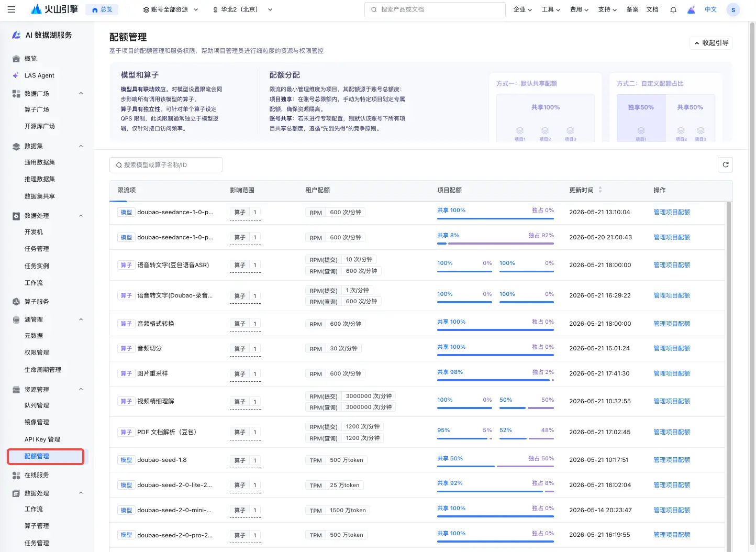This screenshot has width=756, height=552.
Task: Expand the 费用 header menu
Action: (x=579, y=9)
